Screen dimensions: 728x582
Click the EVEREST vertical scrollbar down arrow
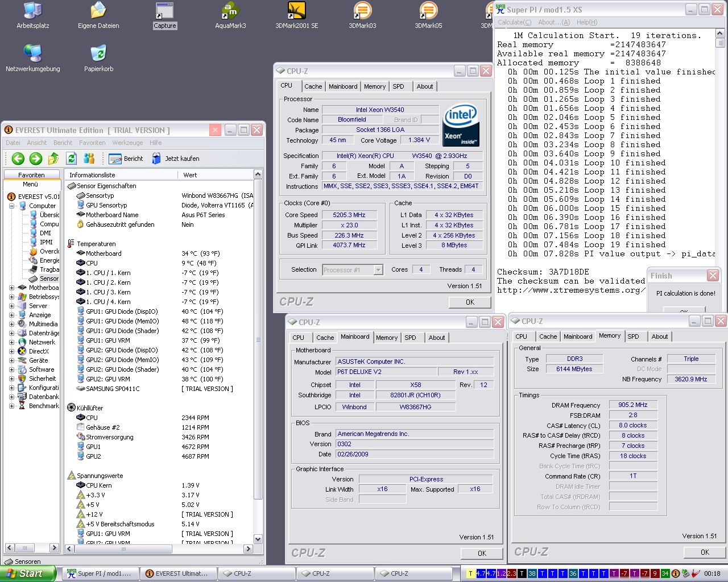point(258,539)
